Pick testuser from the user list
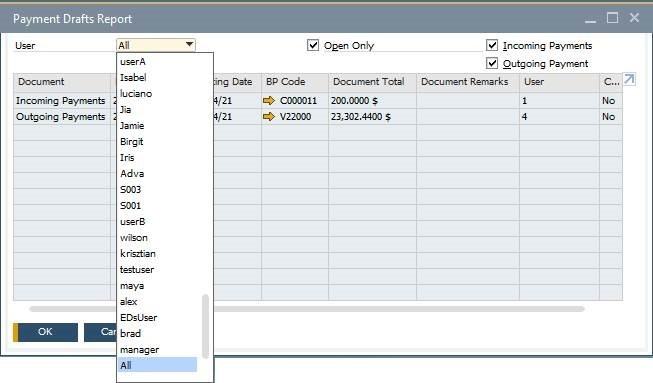 (x=157, y=270)
